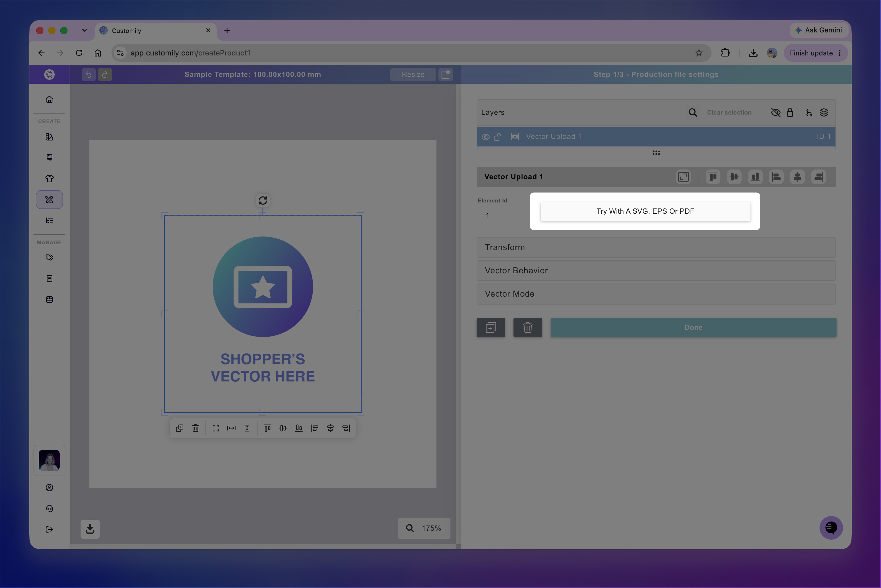Viewport: 881px width, 588px height.
Task: Open the browser tab list chevron
Action: coord(85,30)
